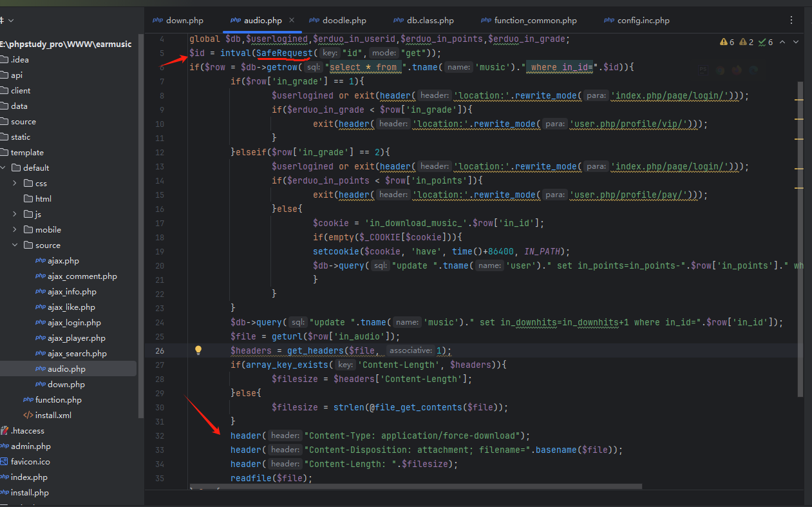This screenshot has height=507, width=812.
Task: Collapse the source folder under default
Action: point(15,245)
